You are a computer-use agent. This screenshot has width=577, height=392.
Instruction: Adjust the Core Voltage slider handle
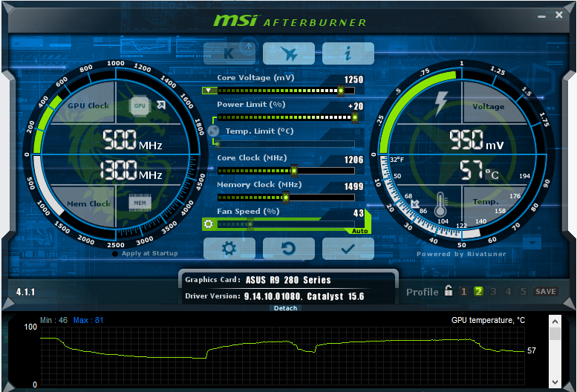(341, 91)
